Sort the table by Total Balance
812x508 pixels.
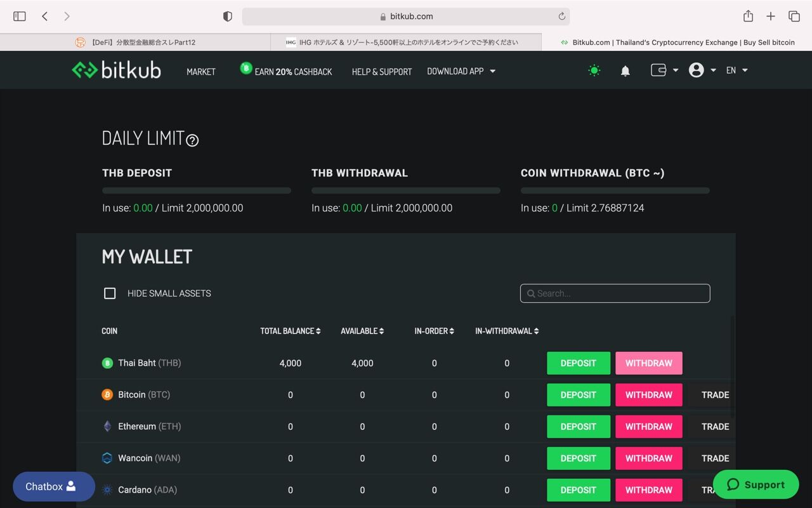tap(290, 331)
